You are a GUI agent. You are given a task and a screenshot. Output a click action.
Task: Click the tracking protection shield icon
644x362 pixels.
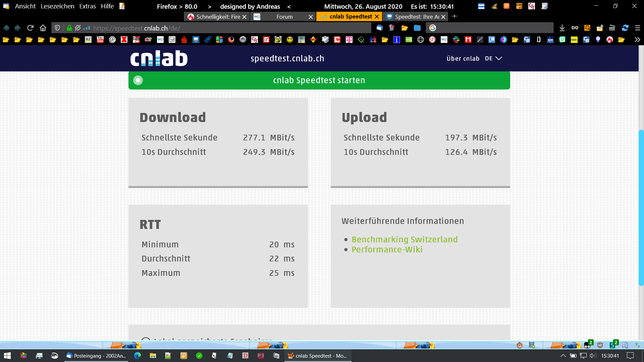pos(57,28)
